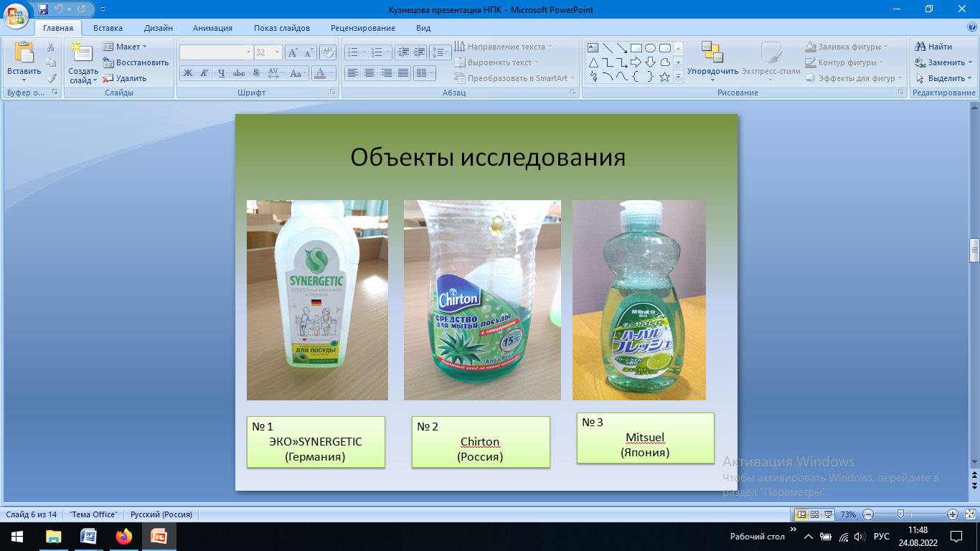Toggle italic К formatting
Viewport: 980px width, 551px height.
point(204,73)
